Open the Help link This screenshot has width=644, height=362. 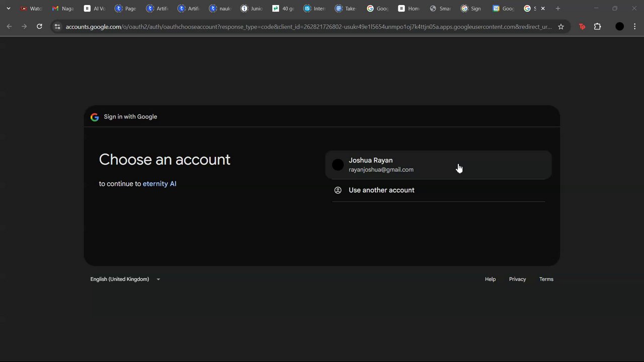coord(490,279)
